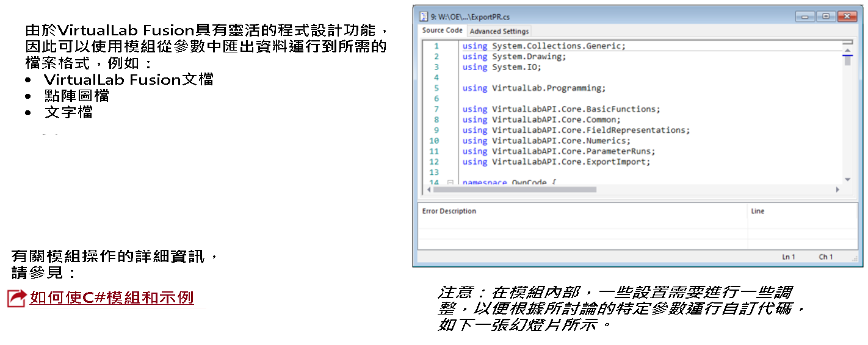Click the Ln 1 status indicator
Viewport: 868px width, 345px height.
point(789,257)
